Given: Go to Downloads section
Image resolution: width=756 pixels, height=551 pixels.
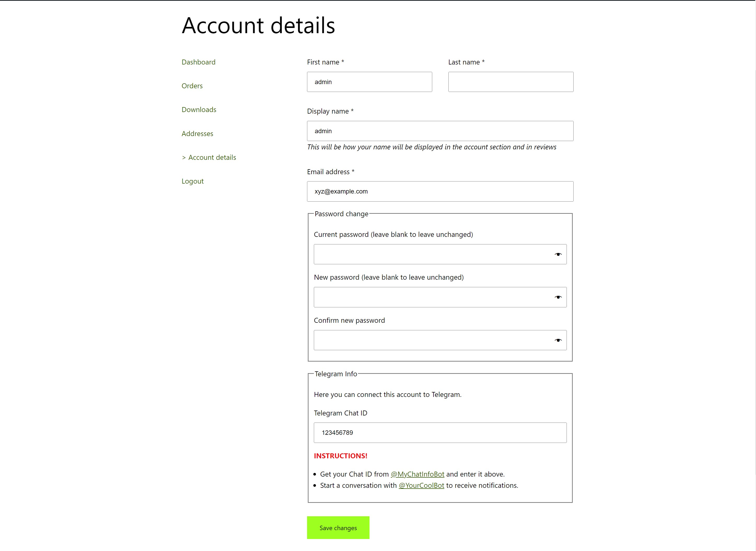Looking at the screenshot, I should point(199,109).
